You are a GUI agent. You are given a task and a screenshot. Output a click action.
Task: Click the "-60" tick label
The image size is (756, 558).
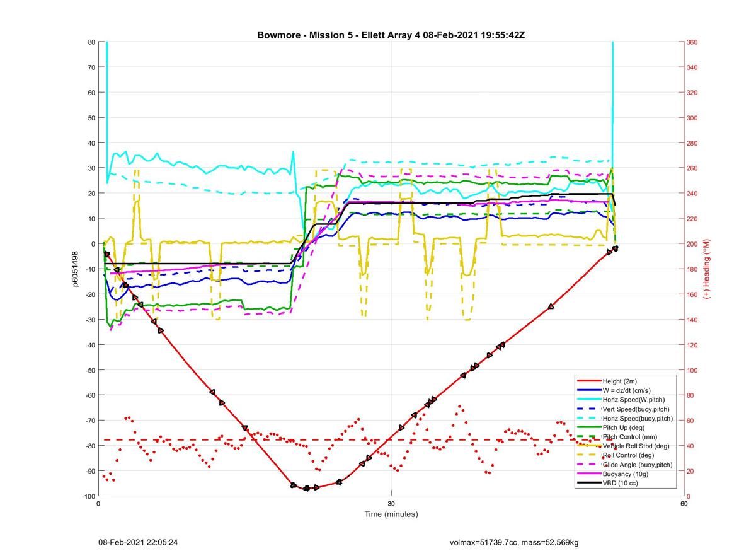coord(89,395)
